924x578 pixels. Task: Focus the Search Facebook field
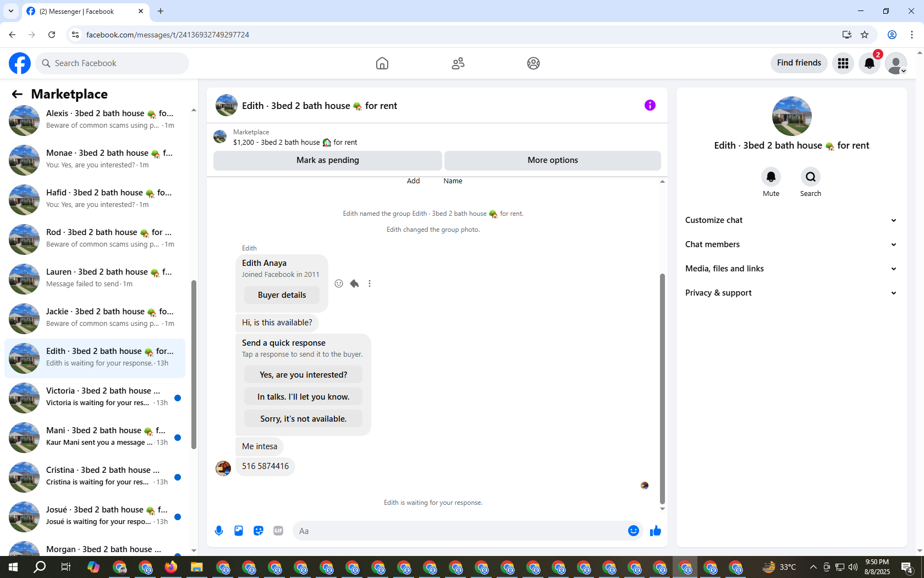(x=112, y=63)
